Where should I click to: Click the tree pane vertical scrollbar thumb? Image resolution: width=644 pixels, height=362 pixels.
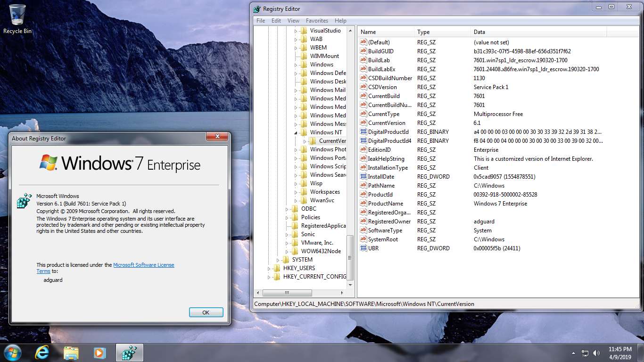click(x=350, y=257)
